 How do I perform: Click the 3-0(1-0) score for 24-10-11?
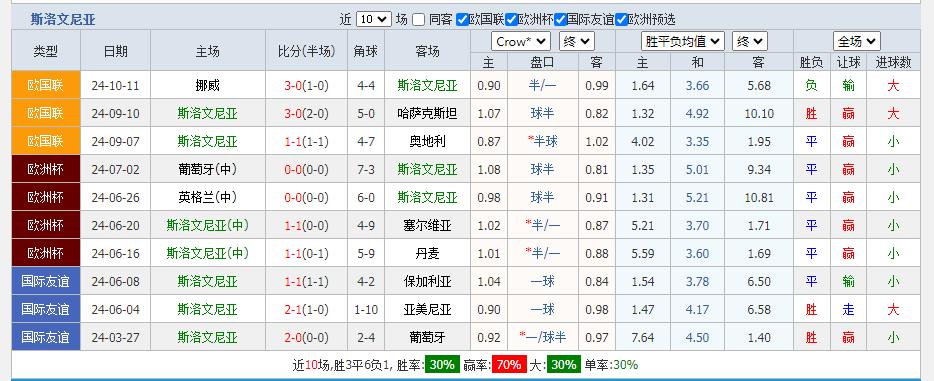[x=306, y=85]
